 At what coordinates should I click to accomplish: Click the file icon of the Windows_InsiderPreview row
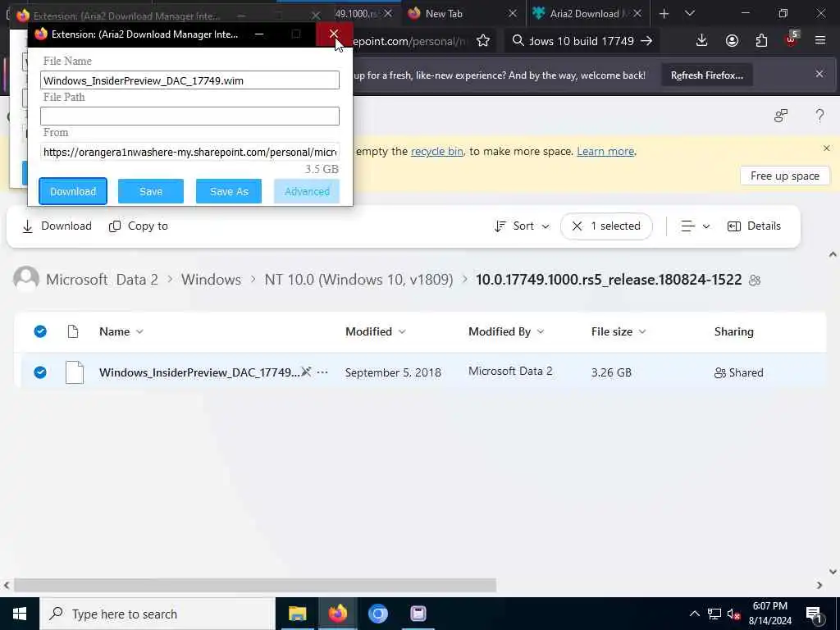[75, 372]
